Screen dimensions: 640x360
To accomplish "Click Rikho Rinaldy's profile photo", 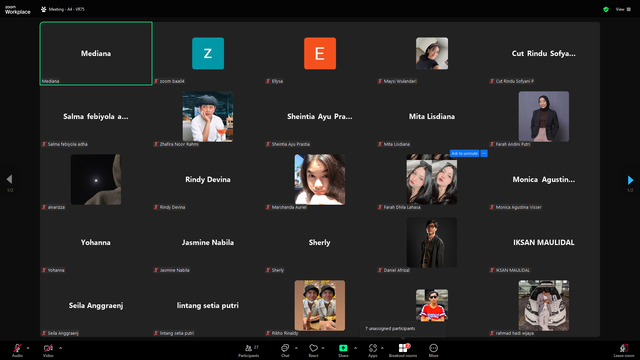I will coord(320,305).
